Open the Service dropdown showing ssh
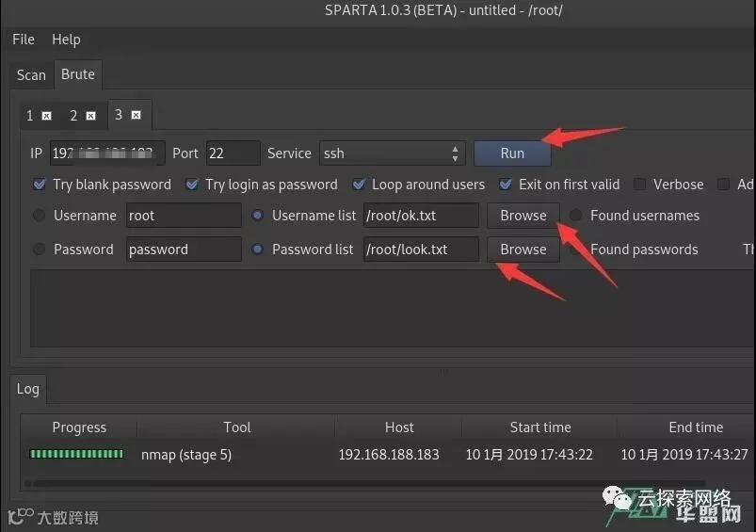Screen dimensions: 756x532 point(392,153)
